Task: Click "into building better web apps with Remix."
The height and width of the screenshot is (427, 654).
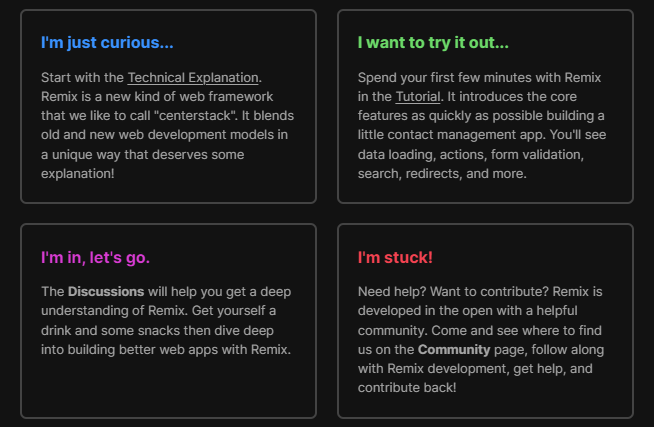Action: (166, 349)
